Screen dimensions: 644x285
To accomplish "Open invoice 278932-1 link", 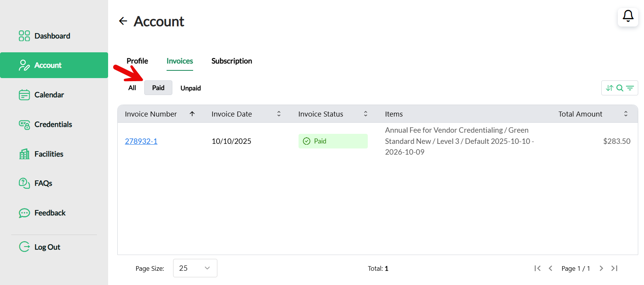I will pyautogui.click(x=141, y=141).
